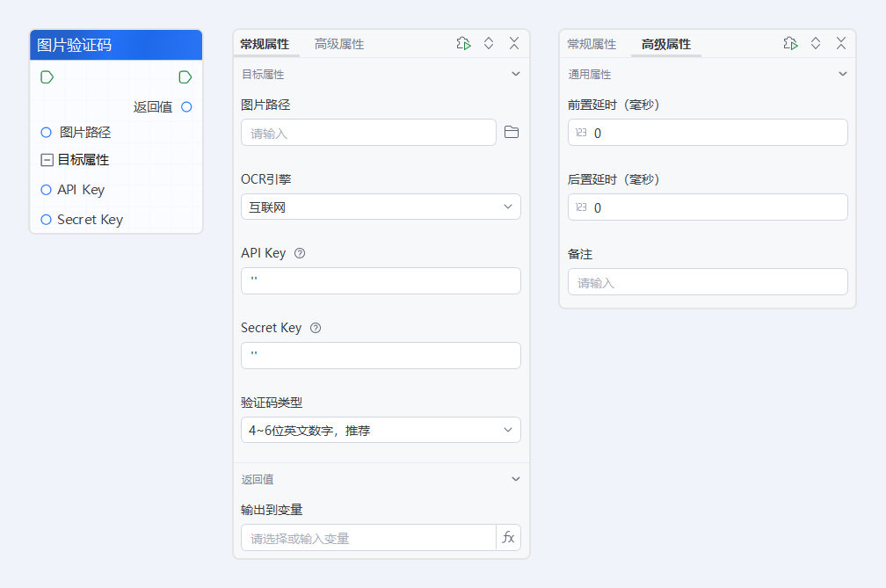Click the Secret Key input port circle on the node

coord(45,219)
